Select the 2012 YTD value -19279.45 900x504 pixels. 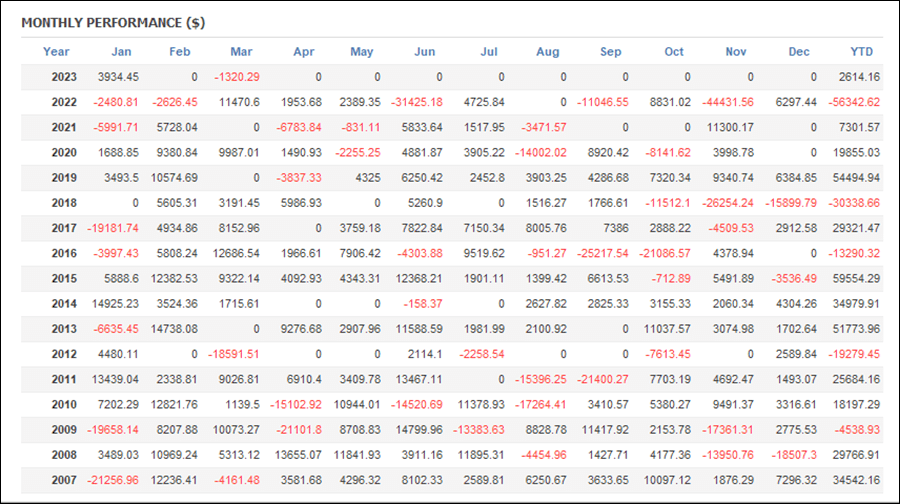(x=854, y=354)
